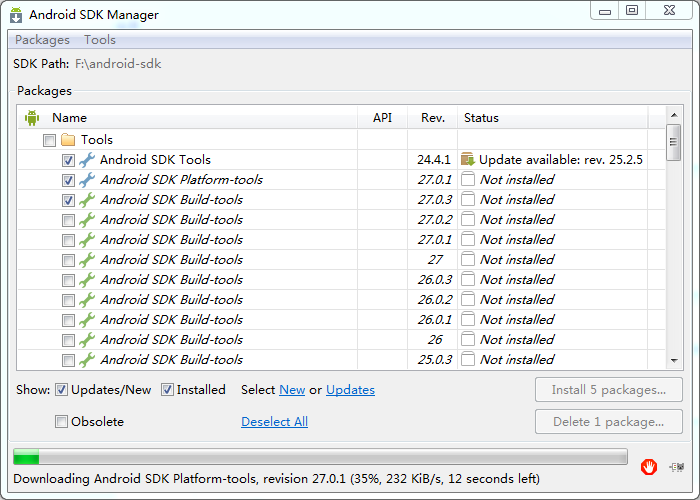This screenshot has height=500, width=700.
Task: Toggle the Updates/New show filter
Action: pos(61,390)
